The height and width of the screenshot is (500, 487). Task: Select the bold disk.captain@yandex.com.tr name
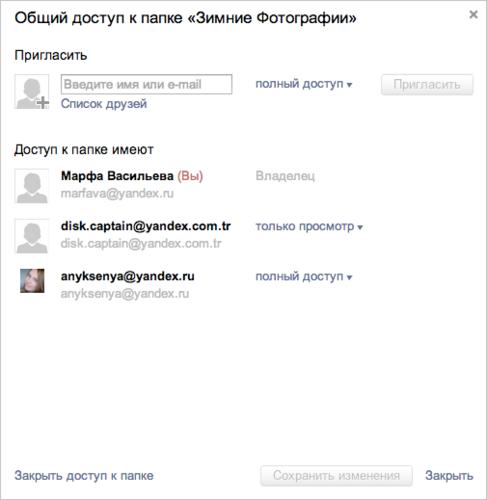point(146,226)
